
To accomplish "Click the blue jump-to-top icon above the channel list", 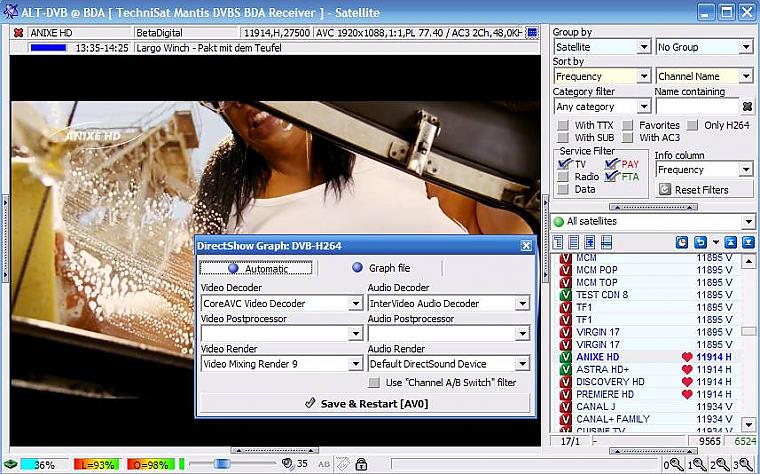I will tap(731, 242).
